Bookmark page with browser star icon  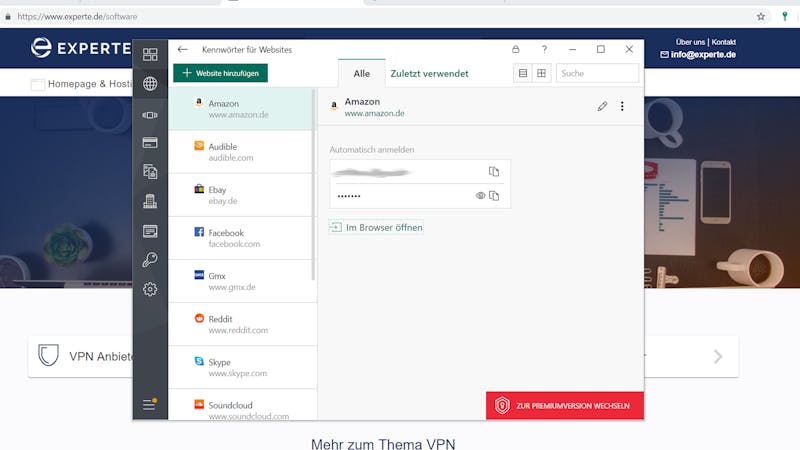(x=761, y=17)
